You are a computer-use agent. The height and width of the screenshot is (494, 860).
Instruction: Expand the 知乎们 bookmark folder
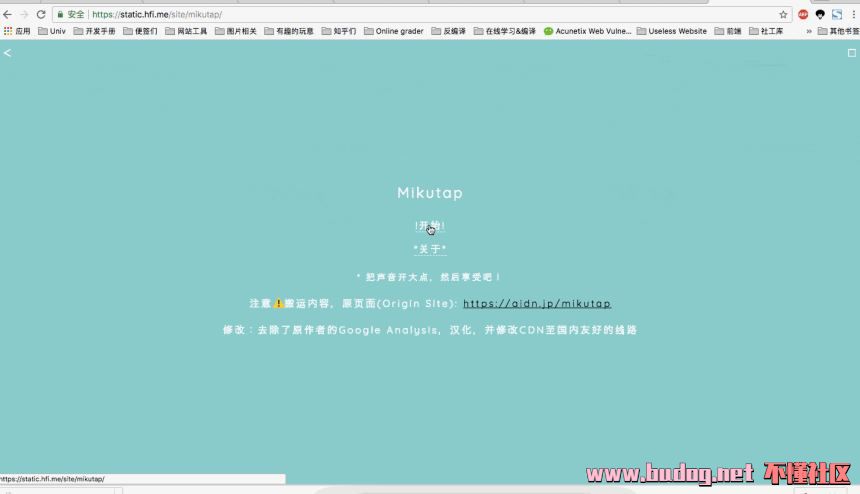point(339,31)
